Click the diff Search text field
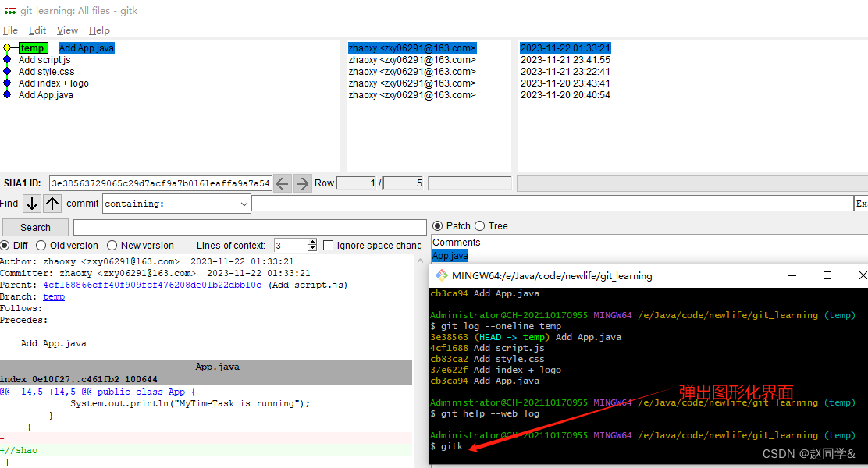 coord(250,227)
